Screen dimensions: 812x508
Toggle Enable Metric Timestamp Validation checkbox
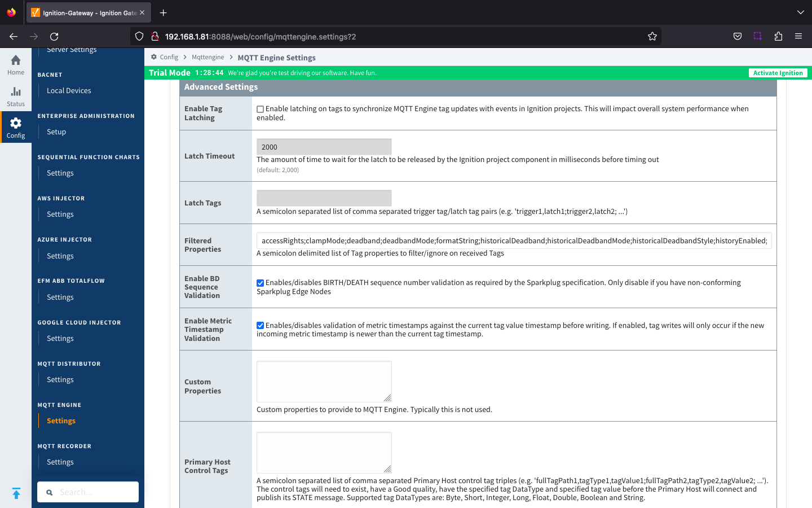pos(260,326)
